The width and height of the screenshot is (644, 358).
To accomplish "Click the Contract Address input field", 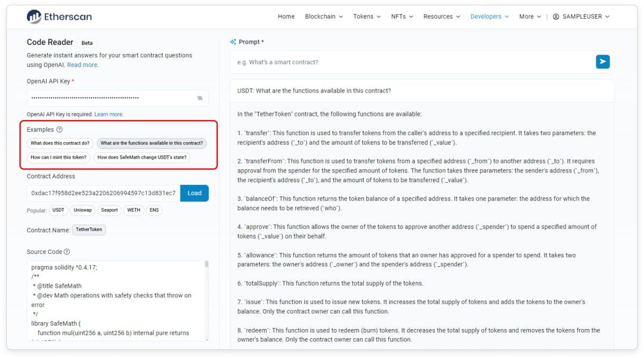I will point(104,193).
